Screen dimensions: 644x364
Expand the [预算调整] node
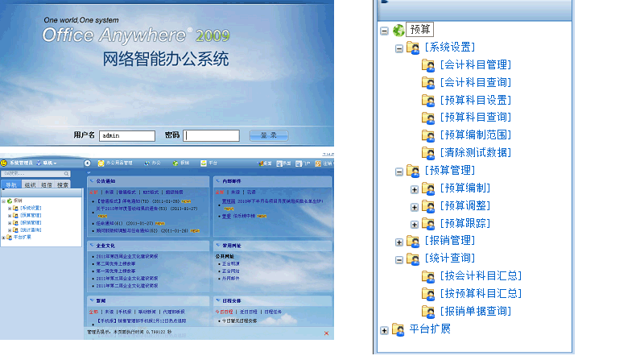(415, 207)
